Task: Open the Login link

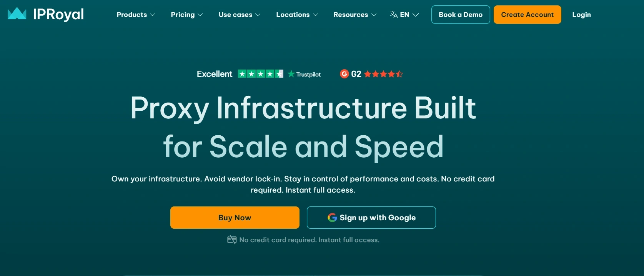Action: coord(581,15)
